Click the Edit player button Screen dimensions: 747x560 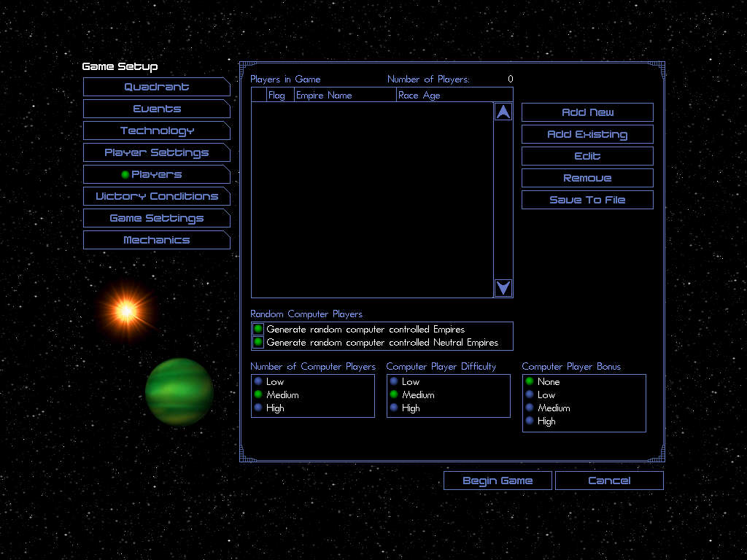coord(587,156)
